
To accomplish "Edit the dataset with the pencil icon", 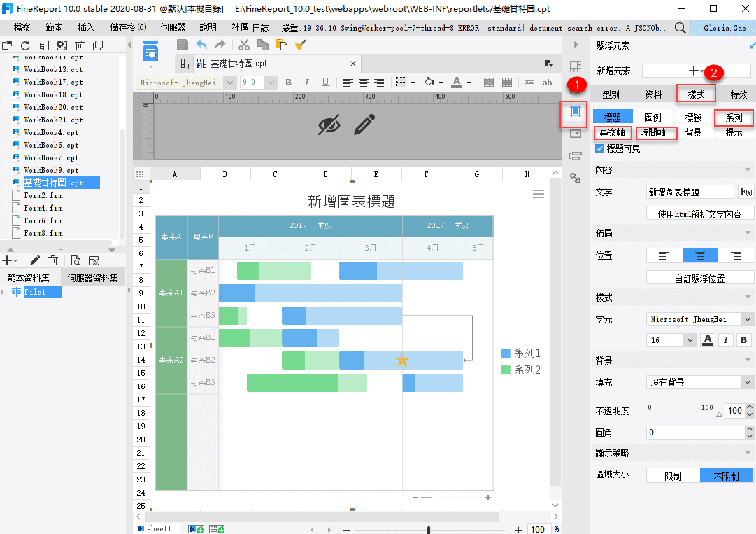I will coord(35,261).
